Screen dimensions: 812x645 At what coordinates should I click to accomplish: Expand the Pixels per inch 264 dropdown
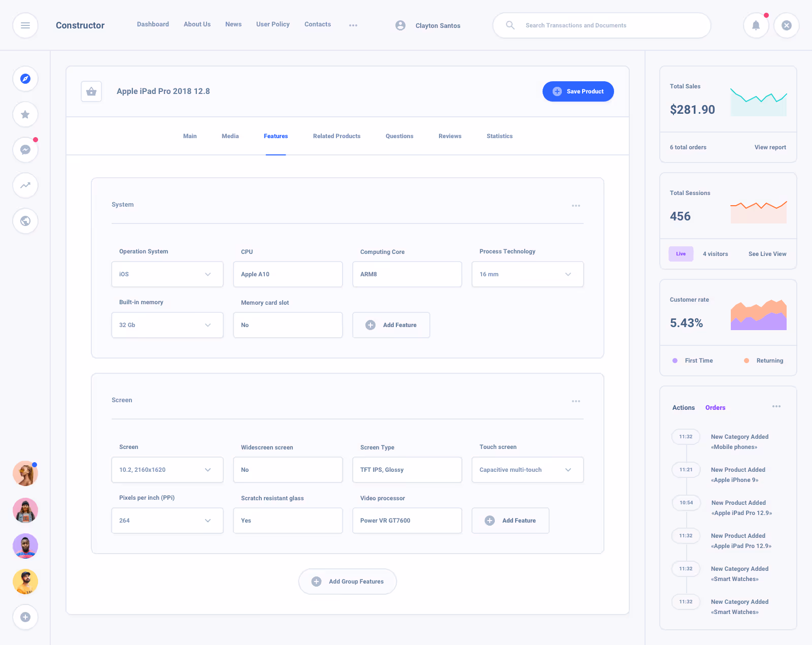click(x=167, y=521)
